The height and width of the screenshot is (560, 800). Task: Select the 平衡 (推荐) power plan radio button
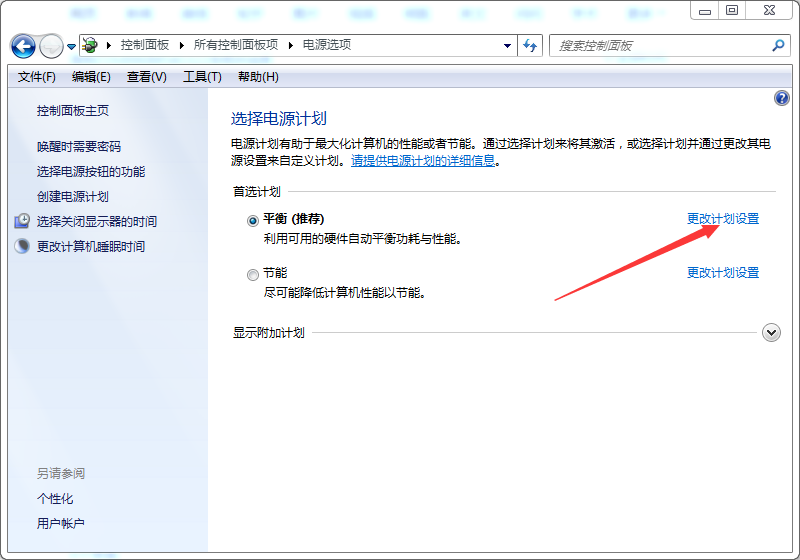(252, 220)
